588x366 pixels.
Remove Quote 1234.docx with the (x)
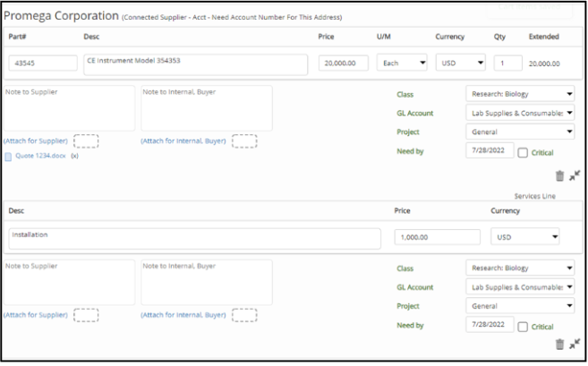pos(74,156)
